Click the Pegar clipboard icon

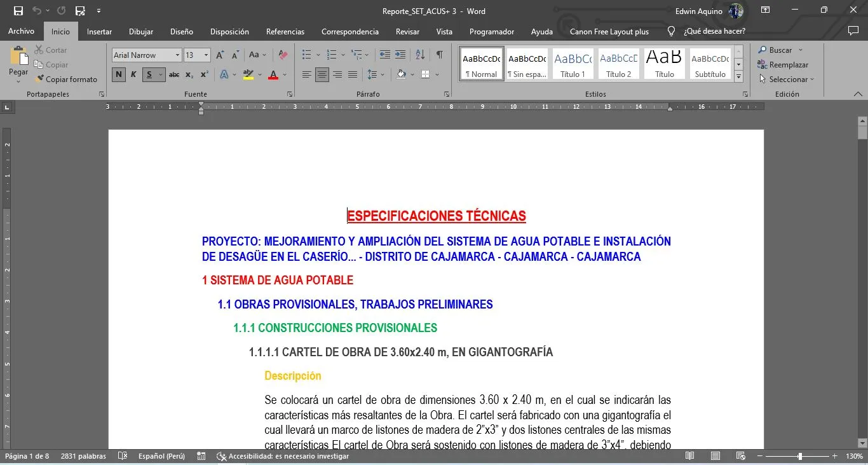[x=18, y=57]
